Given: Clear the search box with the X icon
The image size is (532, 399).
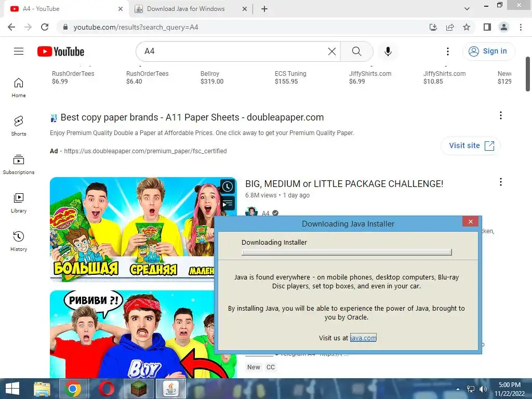Looking at the screenshot, I should pyautogui.click(x=332, y=51).
